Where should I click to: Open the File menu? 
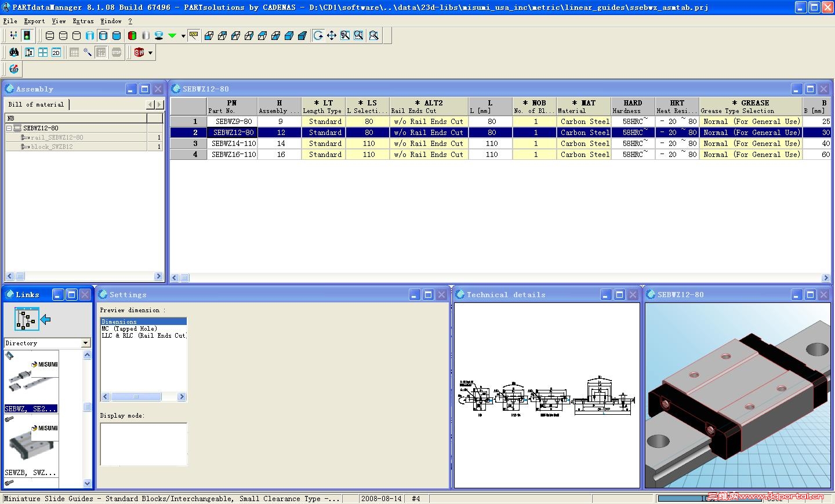(x=10, y=21)
